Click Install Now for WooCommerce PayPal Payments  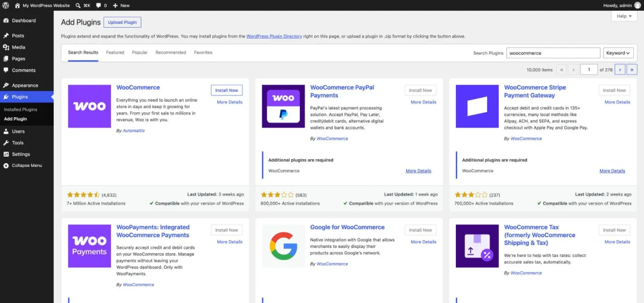tap(420, 90)
